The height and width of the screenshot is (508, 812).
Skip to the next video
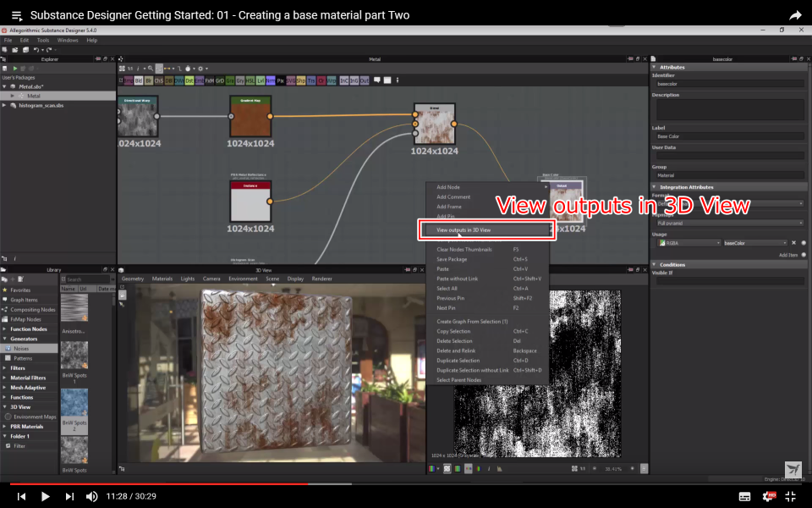point(69,497)
